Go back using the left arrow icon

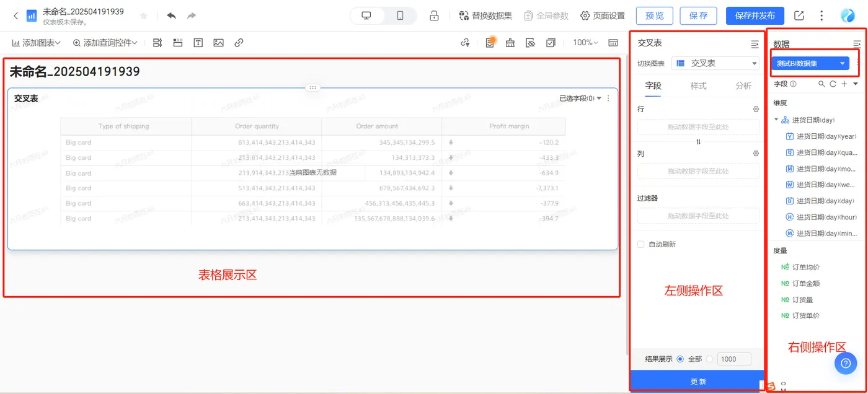(x=15, y=15)
